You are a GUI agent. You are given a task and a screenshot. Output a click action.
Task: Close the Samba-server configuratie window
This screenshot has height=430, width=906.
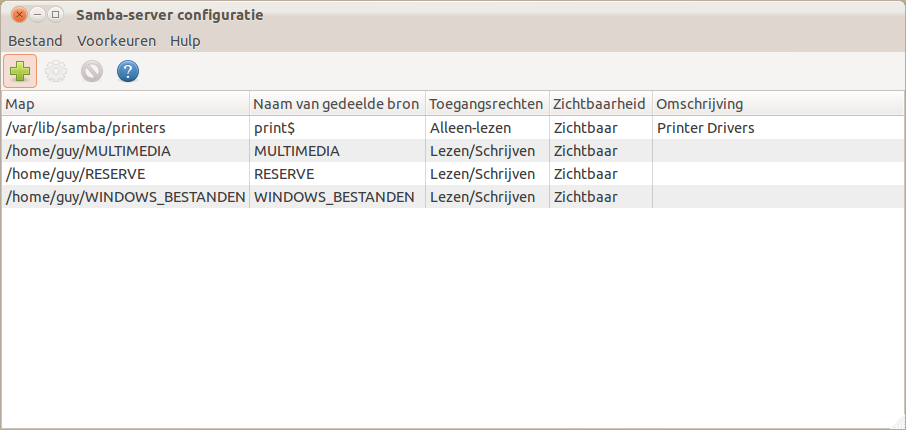[x=18, y=15]
